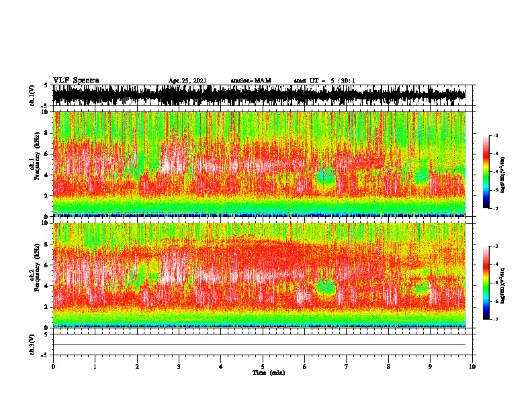Click the "6" kHz tick on ch.1 frequency axis
The height and width of the screenshot is (411, 532).
point(46,154)
